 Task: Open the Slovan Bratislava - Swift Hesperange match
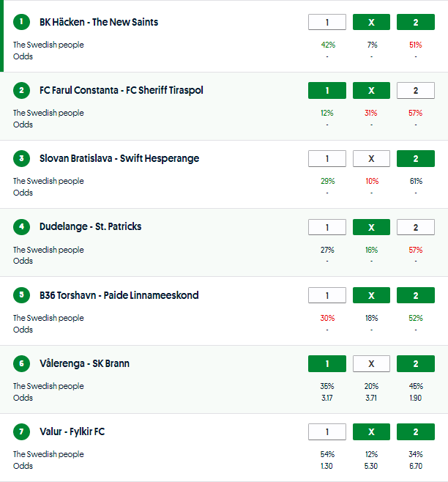(119, 158)
